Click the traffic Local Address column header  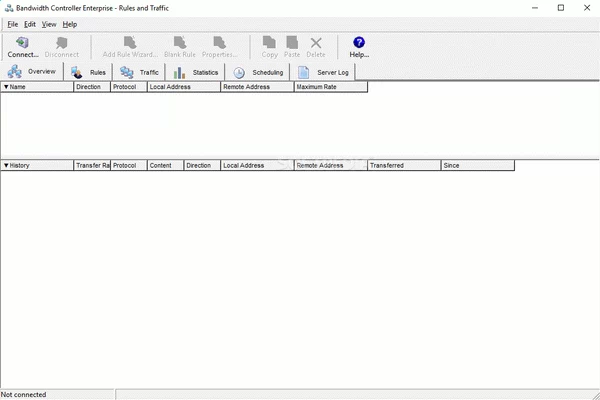[x=257, y=165]
